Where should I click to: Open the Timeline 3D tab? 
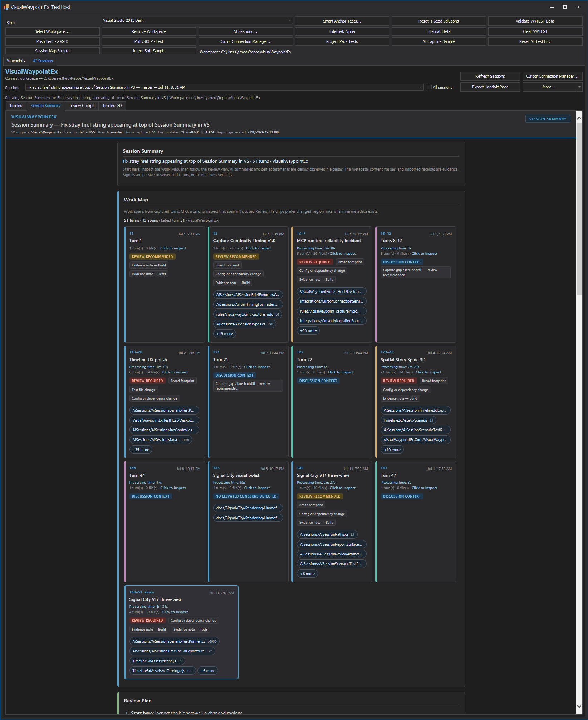click(112, 106)
